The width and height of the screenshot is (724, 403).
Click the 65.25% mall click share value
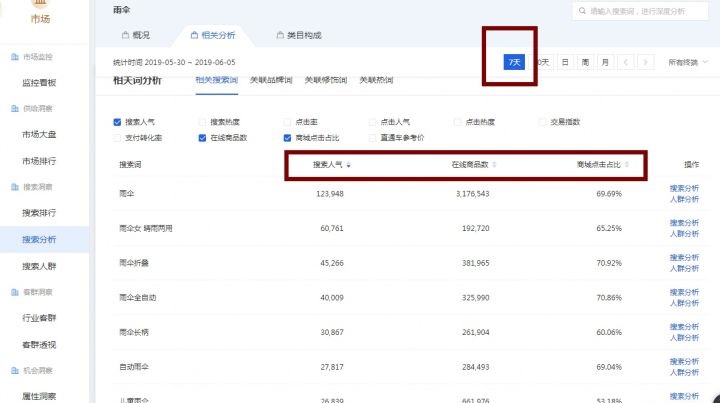[609, 229]
